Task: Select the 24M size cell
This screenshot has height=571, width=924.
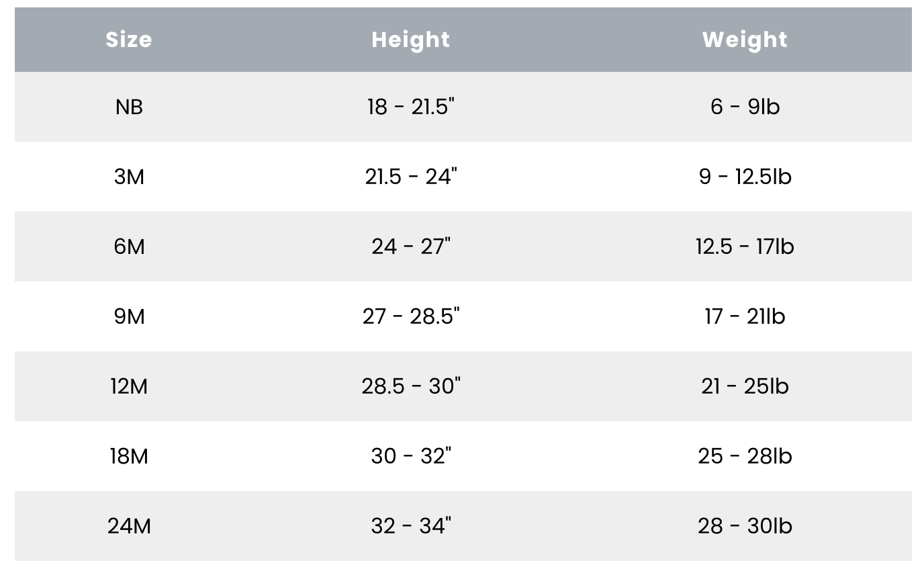Action: click(x=129, y=526)
